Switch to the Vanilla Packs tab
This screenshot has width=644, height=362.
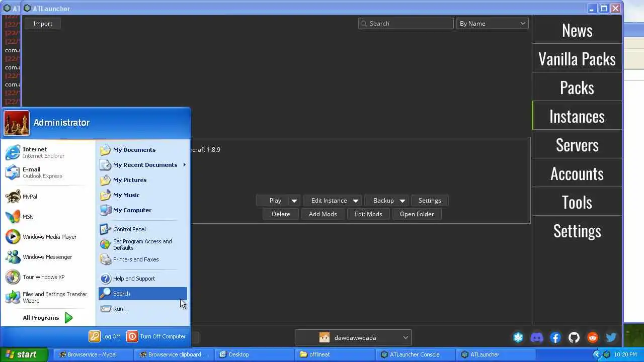[x=577, y=59]
